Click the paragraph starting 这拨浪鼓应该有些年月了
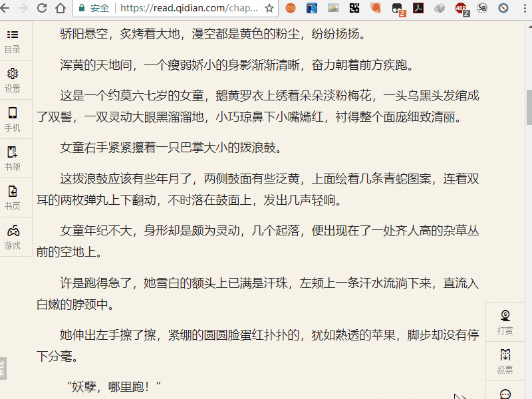 click(x=258, y=190)
